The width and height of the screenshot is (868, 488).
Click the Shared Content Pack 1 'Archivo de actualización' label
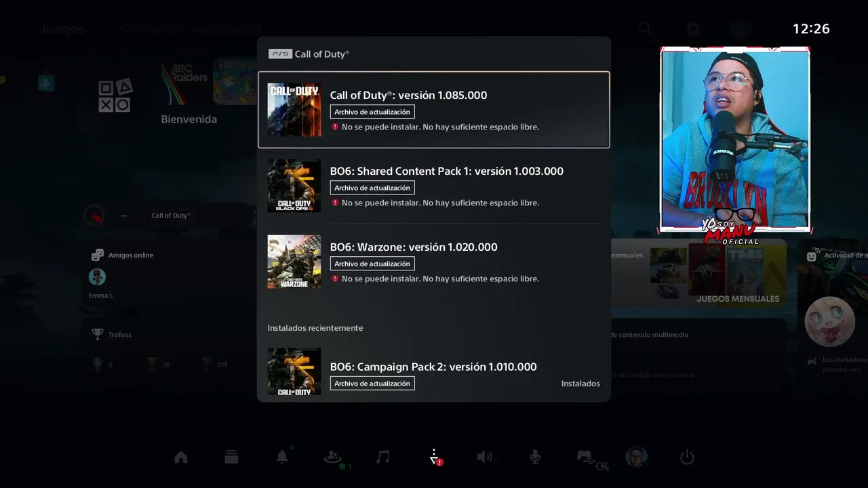click(x=372, y=188)
